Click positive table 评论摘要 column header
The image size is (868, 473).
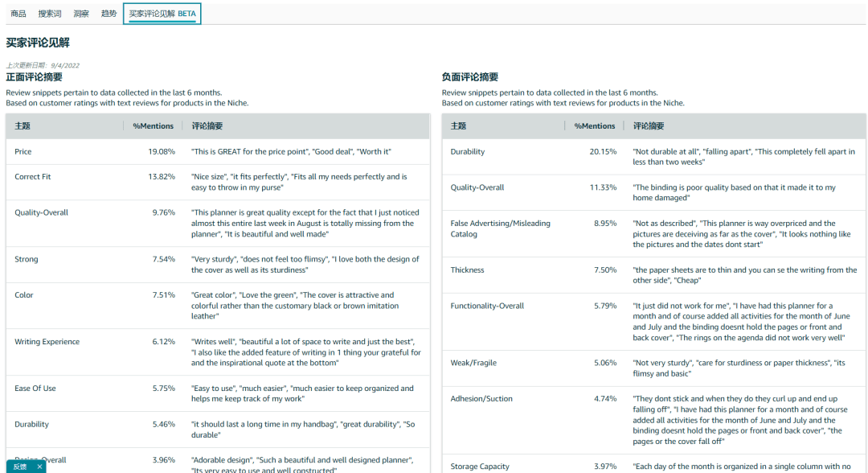pos(207,126)
